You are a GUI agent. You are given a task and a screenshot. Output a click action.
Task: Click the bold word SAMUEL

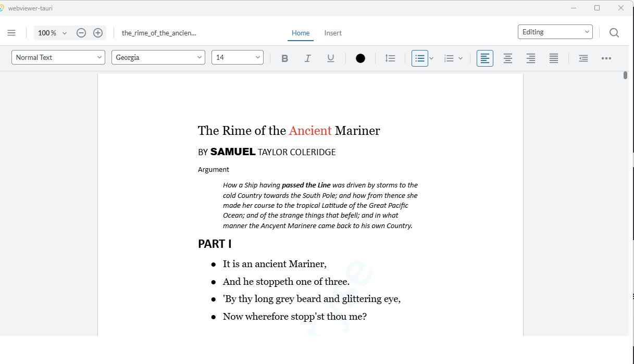[x=233, y=152]
